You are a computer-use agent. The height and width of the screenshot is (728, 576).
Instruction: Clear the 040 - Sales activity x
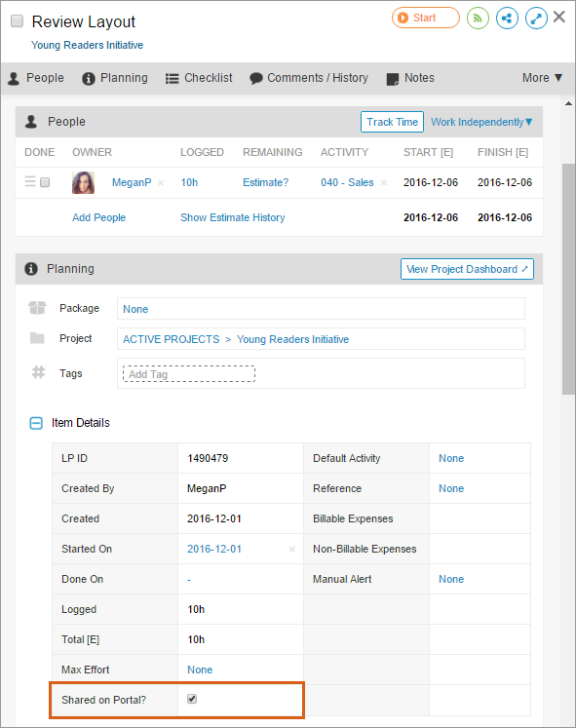coord(384,183)
